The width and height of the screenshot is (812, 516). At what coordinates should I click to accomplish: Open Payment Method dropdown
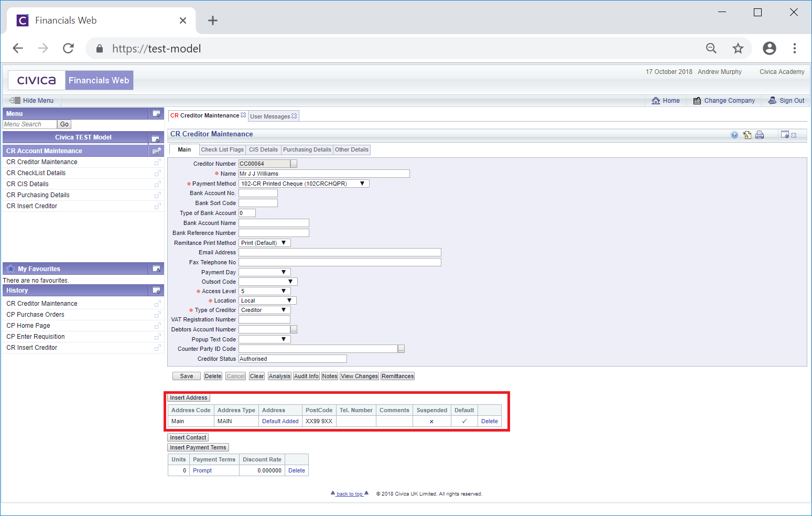pyautogui.click(x=304, y=184)
